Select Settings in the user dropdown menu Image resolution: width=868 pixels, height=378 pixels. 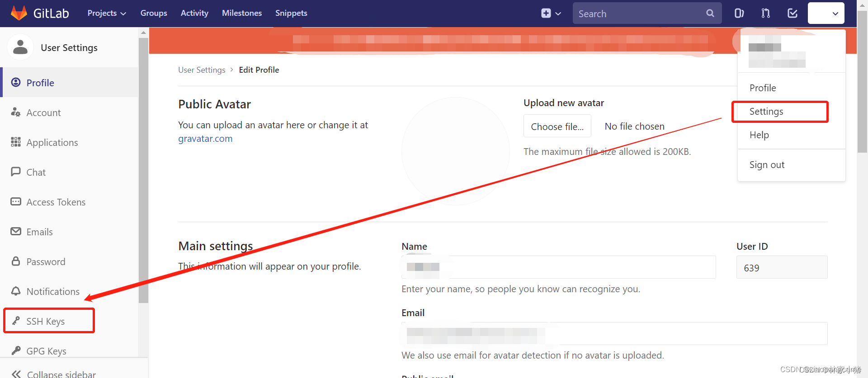791,112
